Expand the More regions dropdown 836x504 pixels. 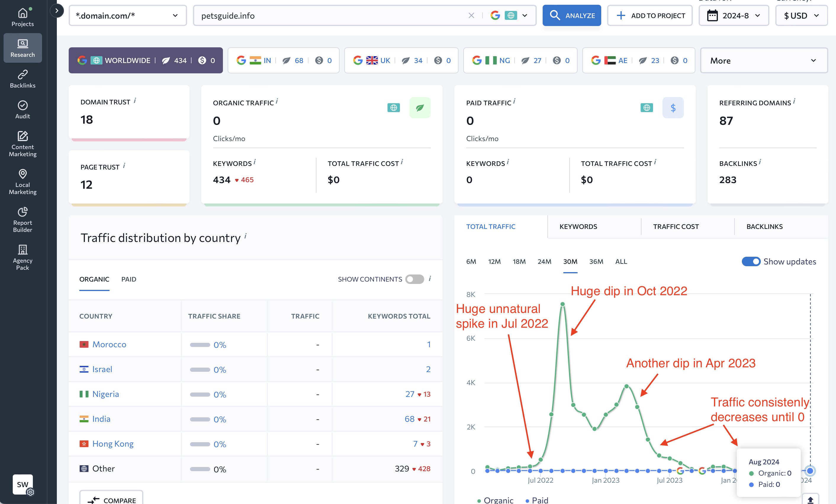click(x=764, y=60)
